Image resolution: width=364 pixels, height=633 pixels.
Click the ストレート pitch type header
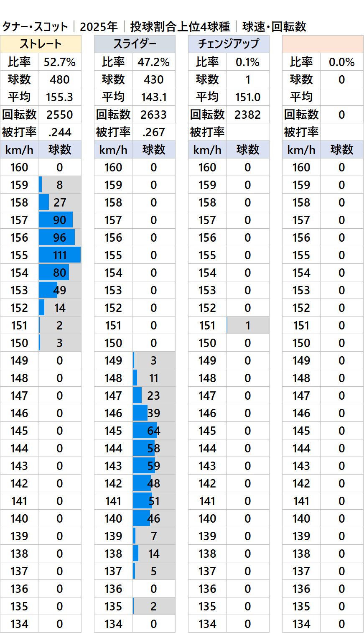click(41, 44)
